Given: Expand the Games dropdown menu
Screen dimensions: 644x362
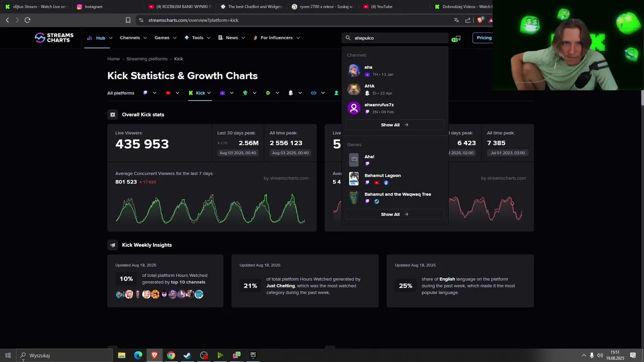Looking at the screenshot, I should pos(166,38).
